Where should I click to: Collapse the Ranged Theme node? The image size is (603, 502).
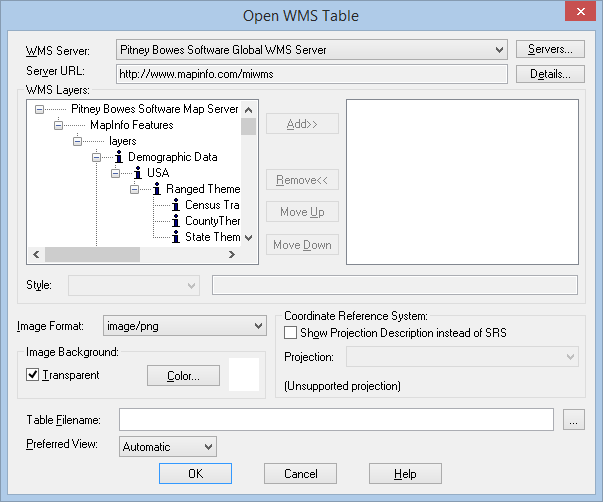(x=134, y=189)
